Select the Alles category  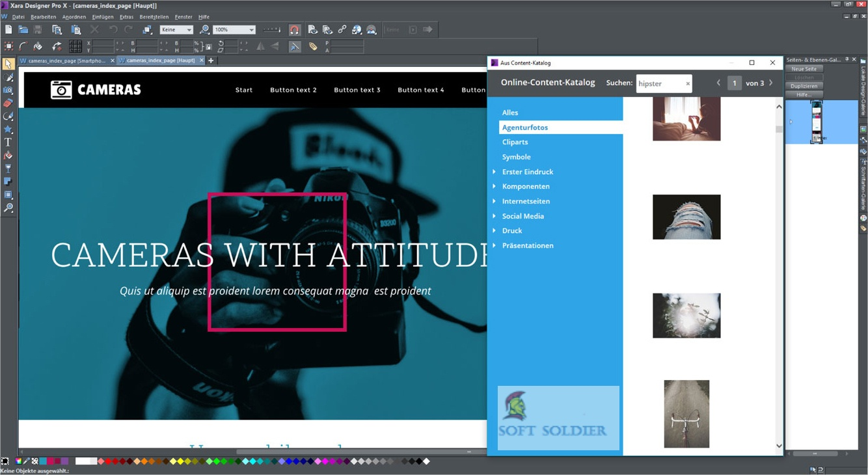click(509, 113)
